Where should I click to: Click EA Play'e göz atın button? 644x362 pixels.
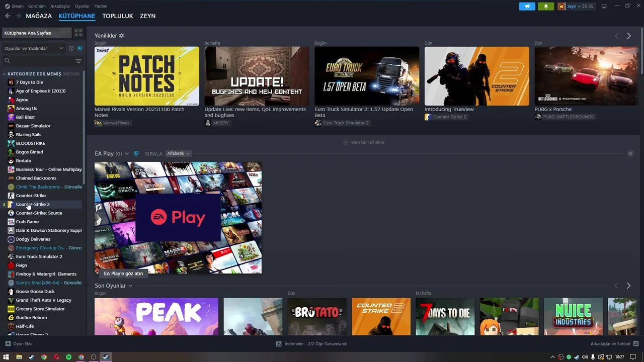123,274
